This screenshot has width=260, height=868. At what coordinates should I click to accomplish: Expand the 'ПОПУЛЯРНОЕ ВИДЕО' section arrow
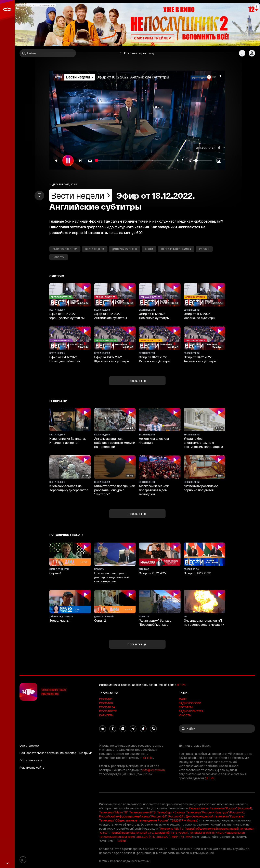click(82, 535)
